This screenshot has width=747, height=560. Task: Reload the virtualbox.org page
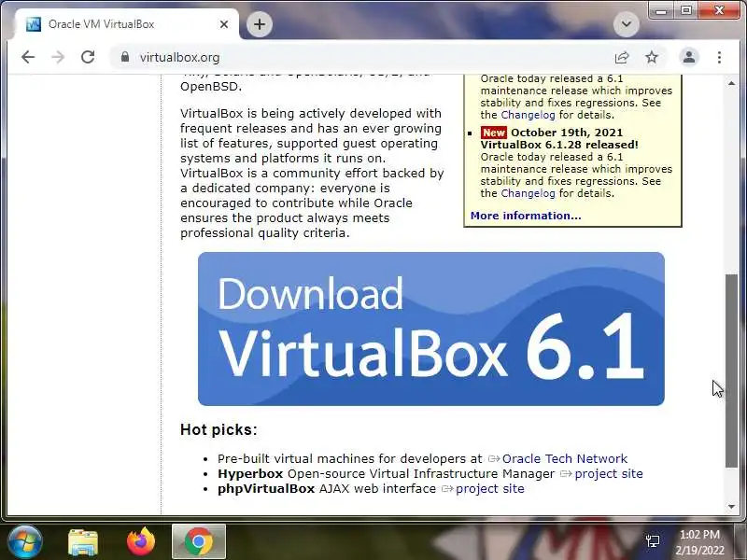click(x=88, y=57)
